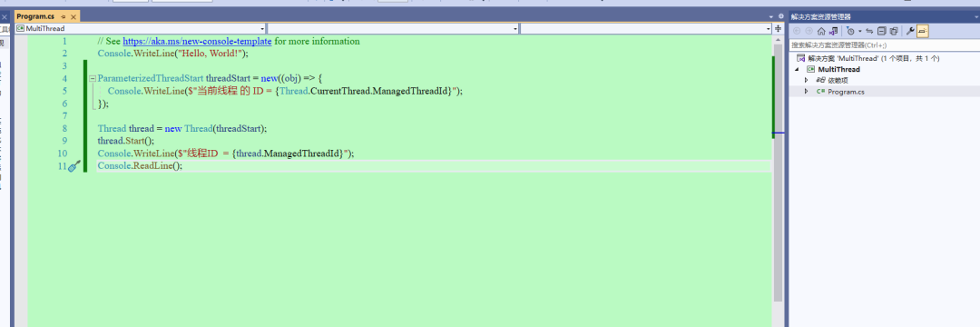Pin the Program.cs tab
980x327 pixels.
tap(64, 16)
